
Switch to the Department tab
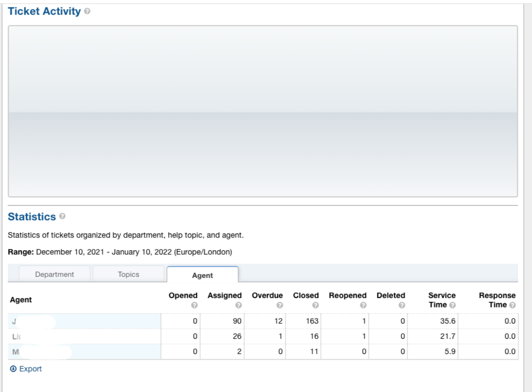[54, 274]
